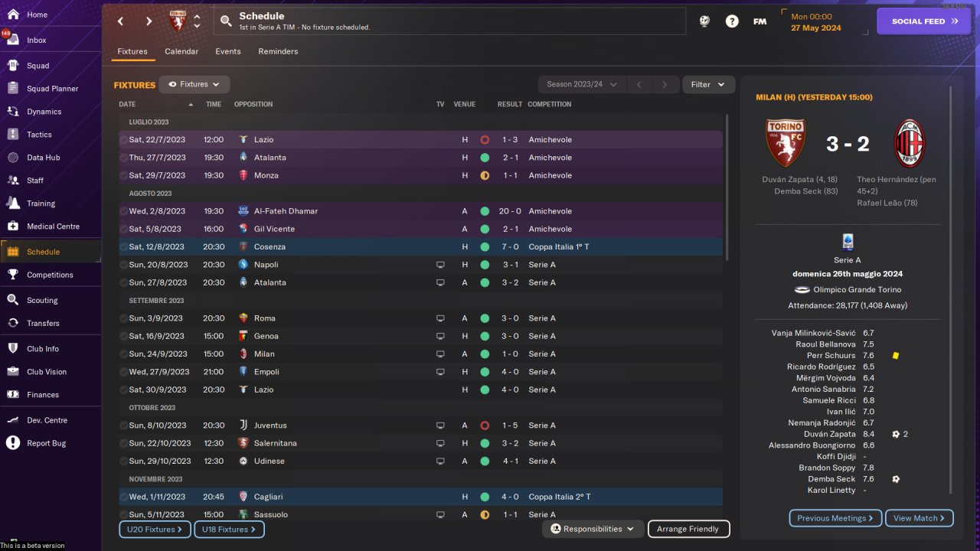Image resolution: width=980 pixels, height=551 pixels.
Task: Switch to the Events tab
Action: 228,51
